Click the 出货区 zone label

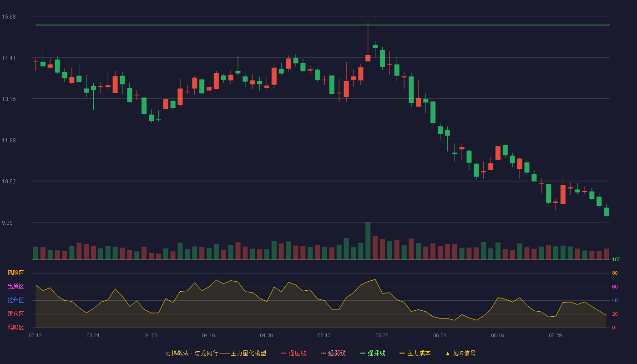(x=15, y=287)
